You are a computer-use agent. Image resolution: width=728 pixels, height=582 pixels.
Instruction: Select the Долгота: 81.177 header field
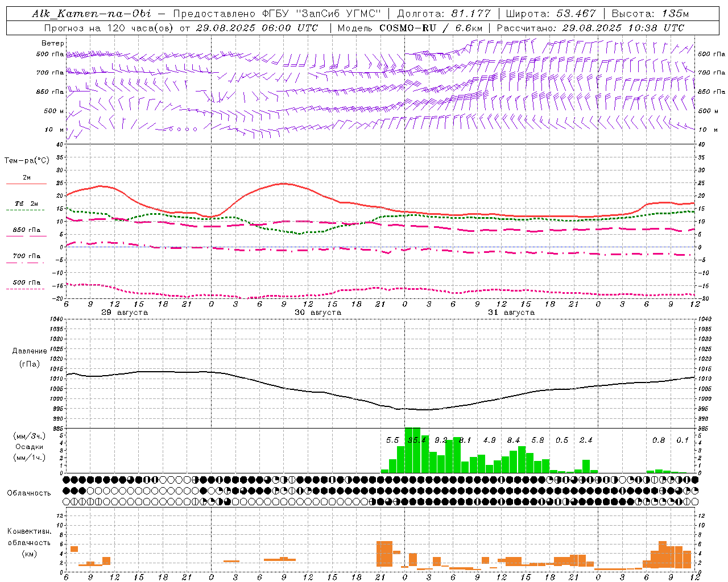[444, 13]
